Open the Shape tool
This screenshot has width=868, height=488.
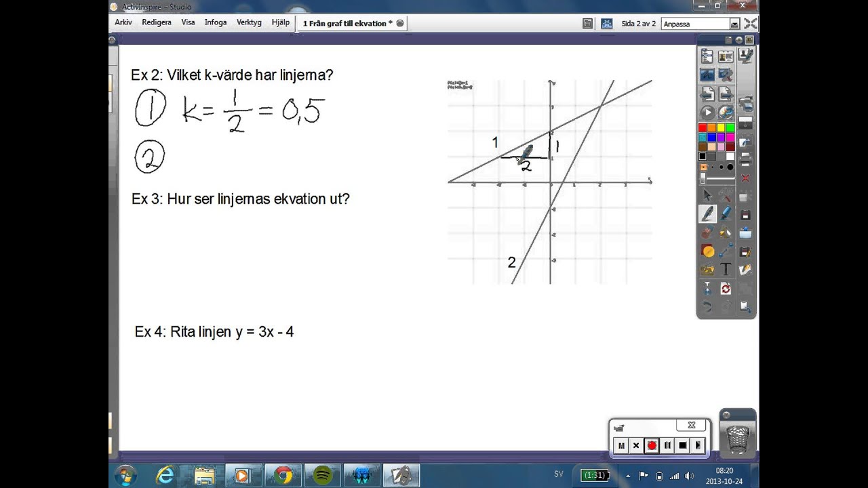(x=707, y=251)
